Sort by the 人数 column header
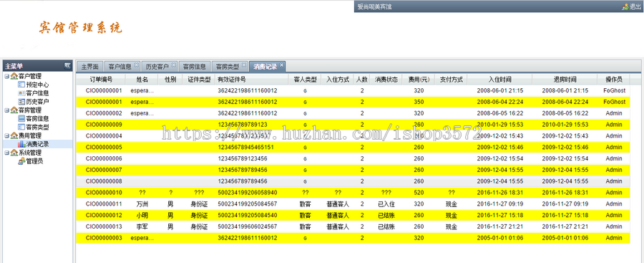644x263 pixels. coord(362,79)
